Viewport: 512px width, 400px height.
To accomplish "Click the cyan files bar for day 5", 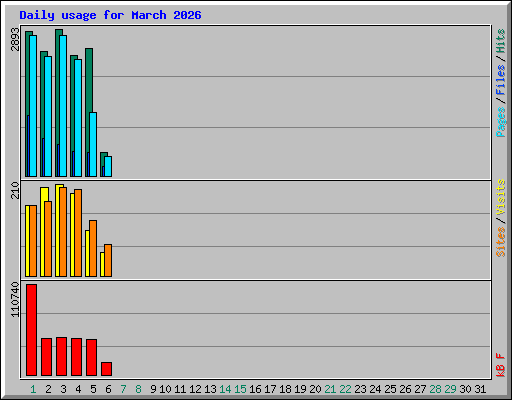I will (93, 144).
